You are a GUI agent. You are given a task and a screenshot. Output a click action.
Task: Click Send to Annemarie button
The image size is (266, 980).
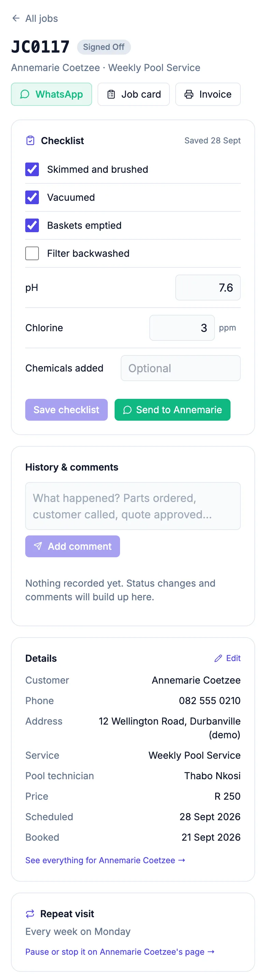pos(173,410)
